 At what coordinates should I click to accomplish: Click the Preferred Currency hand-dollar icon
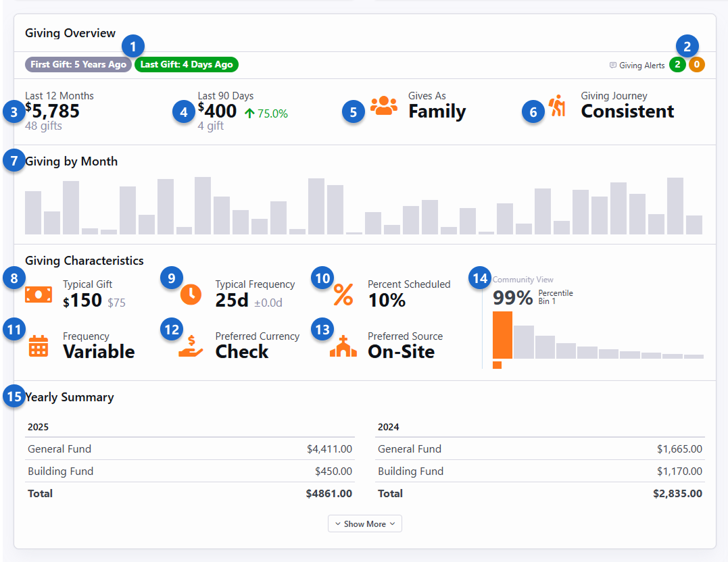pos(191,346)
